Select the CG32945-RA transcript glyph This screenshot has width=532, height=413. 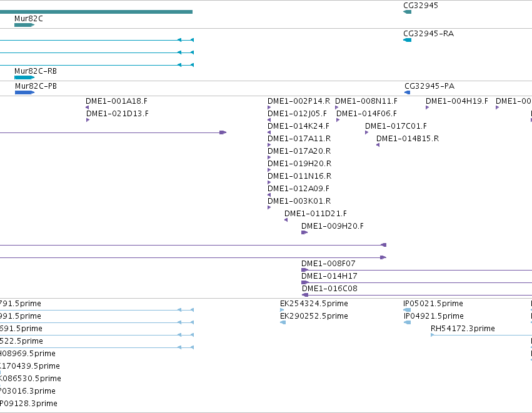pyautogui.click(x=407, y=40)
